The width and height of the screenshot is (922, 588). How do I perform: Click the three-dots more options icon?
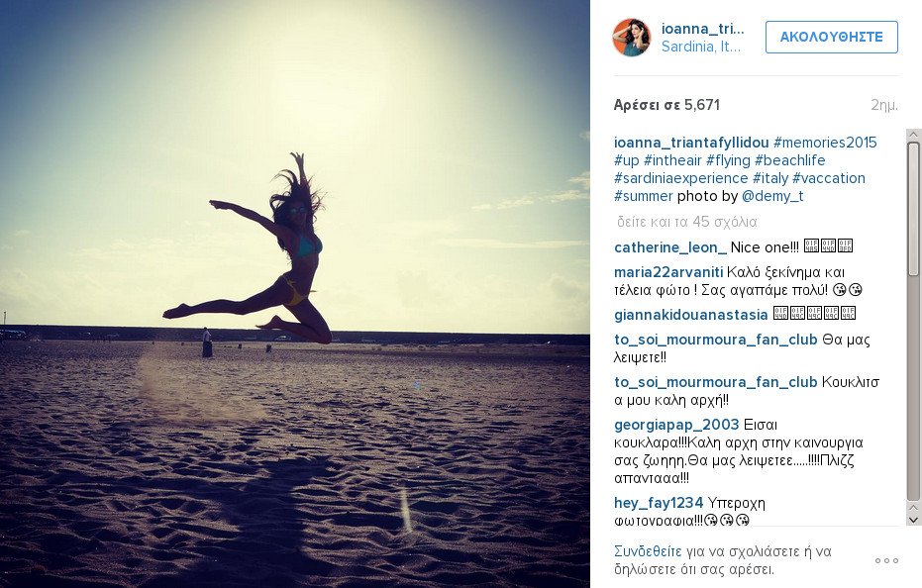coord(886,560)
